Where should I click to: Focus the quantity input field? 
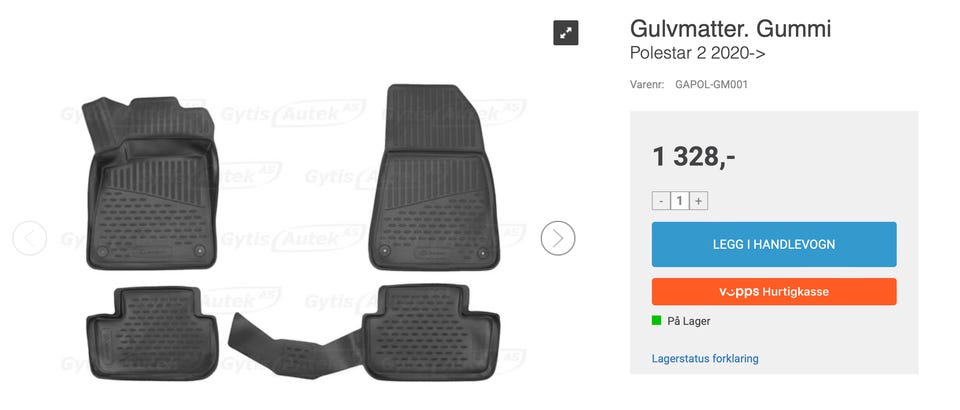point(680,201)
